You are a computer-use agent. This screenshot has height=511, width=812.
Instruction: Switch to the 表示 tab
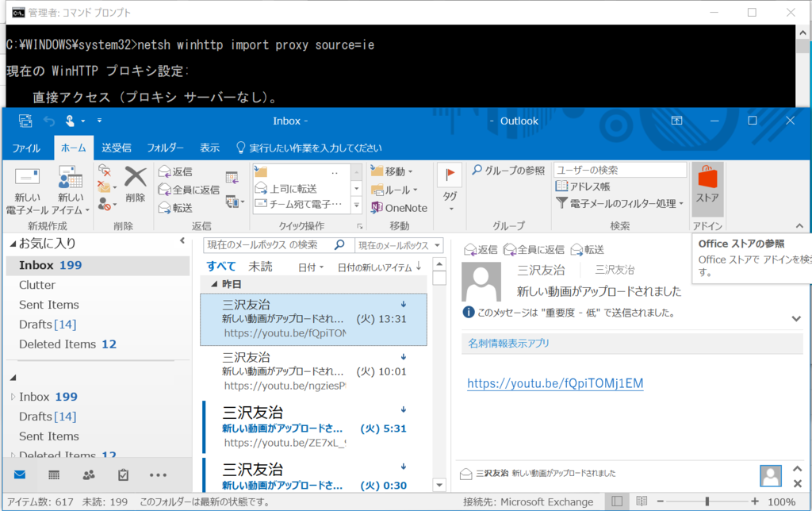pos(209,148)
